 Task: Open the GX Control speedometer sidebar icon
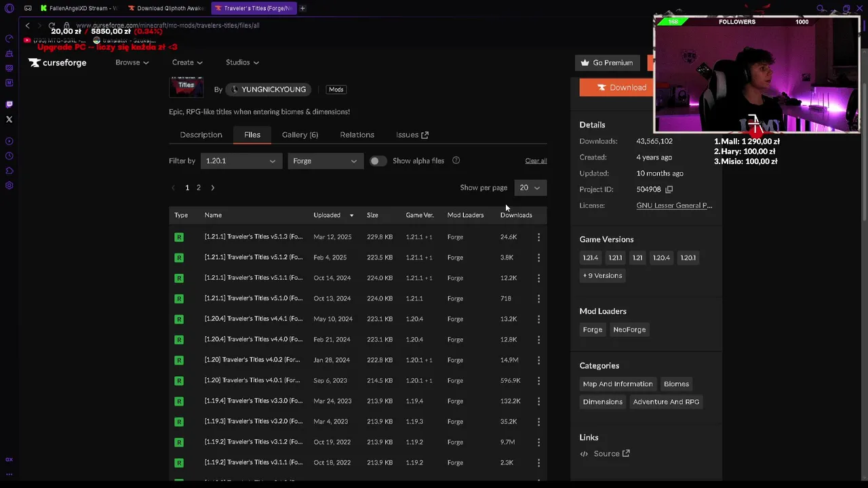(x=9, y=39)
